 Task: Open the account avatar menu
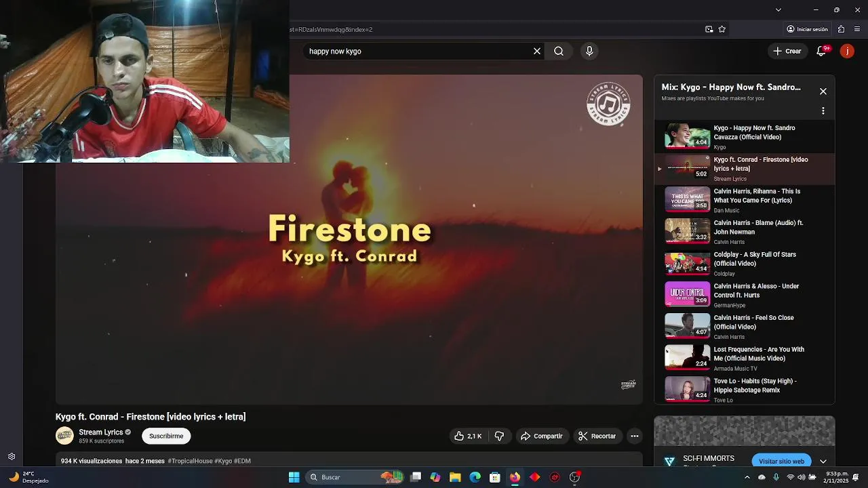[847, 51]
